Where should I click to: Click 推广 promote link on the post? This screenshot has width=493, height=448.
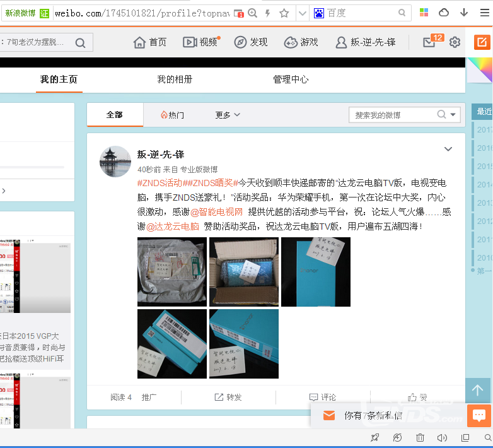[x=149, y=398]
